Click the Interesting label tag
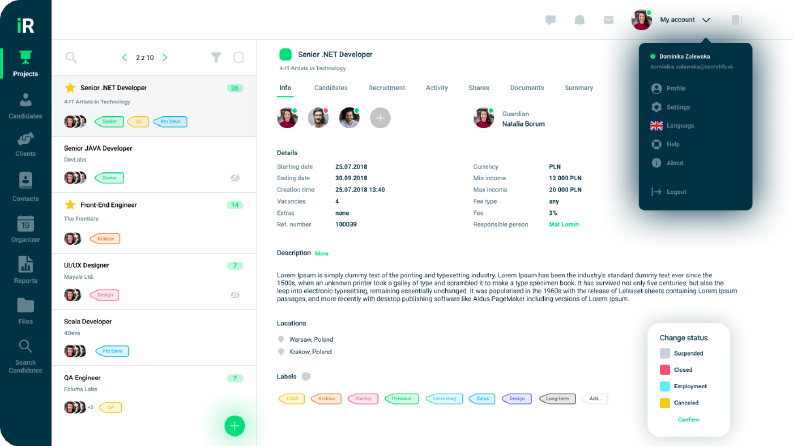The height and width of the screenshot is (446, 793). [x=444, y=398]
